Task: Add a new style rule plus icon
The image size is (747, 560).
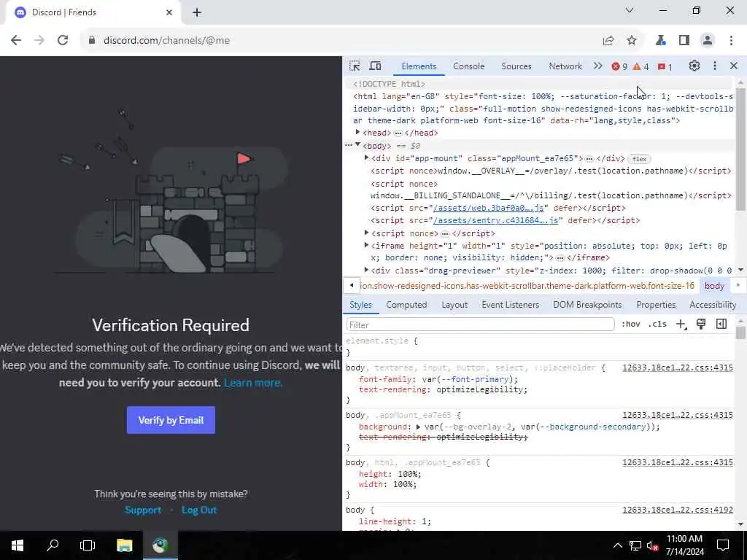Action: click(x=681, y=324)
